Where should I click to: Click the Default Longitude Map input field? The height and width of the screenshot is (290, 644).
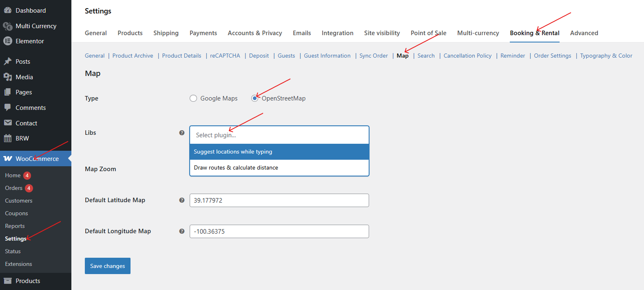pyautogui.click(x=279, y=231)
